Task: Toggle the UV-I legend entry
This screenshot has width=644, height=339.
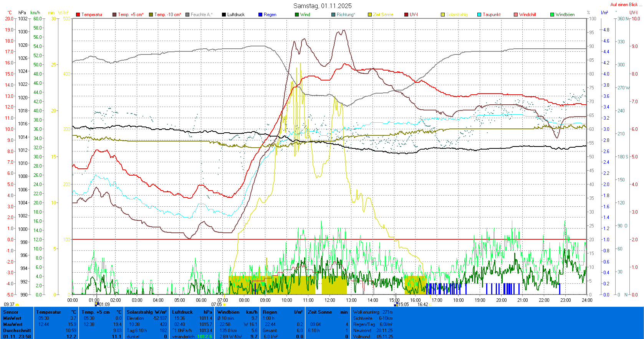Action: point(414,15)
